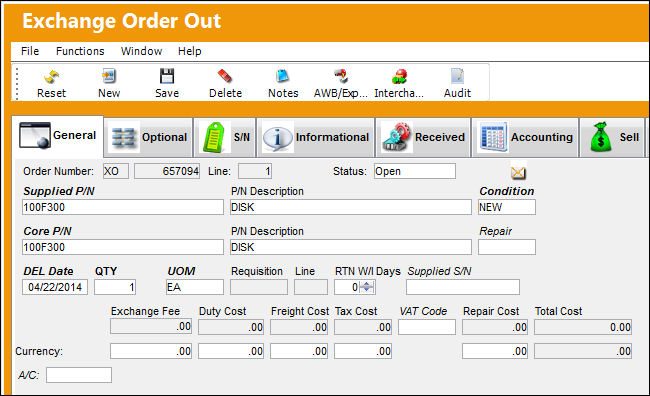
Task: Click the Requisition field
Action: (259, 287)
